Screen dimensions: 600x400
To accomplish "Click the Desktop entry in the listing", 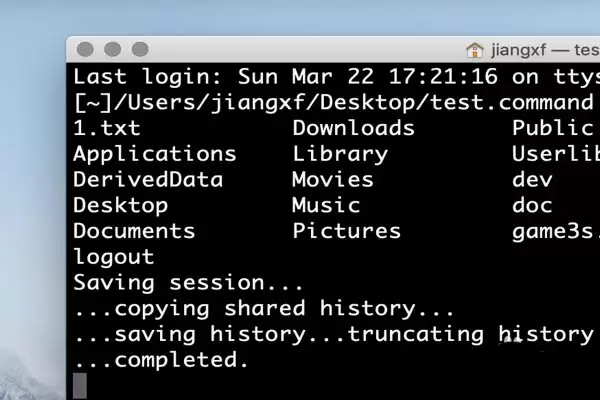I will pyautogui.click(x=121, y=205).
